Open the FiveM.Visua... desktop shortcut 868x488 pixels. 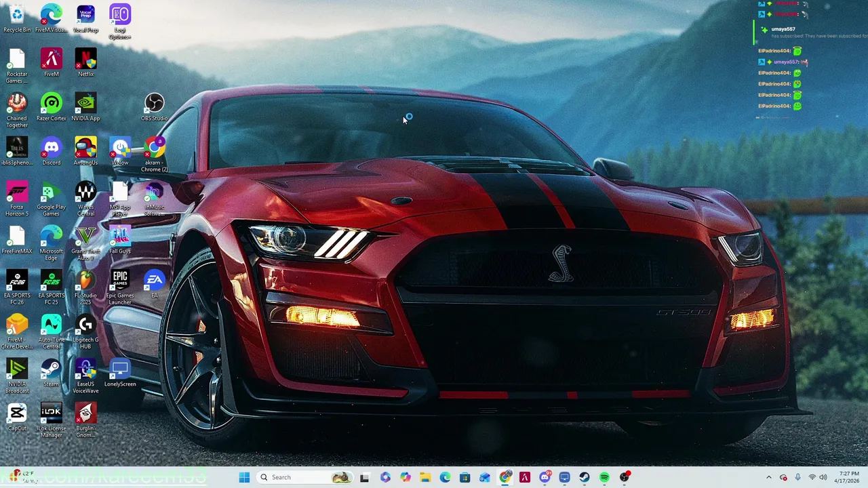[x=51, y=18]
